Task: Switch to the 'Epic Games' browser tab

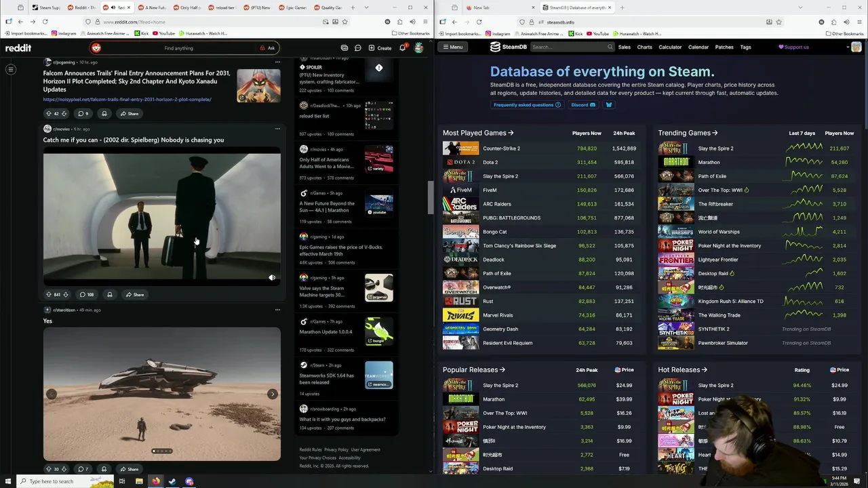Action: tap(292, 7)
